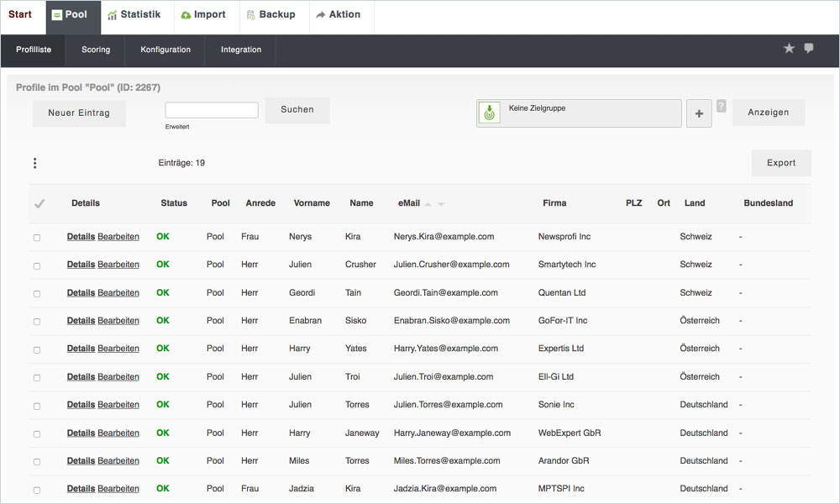The image size is (840, 504).
Task: Click the speech bubble comment icon
Action: pos(809,49)
